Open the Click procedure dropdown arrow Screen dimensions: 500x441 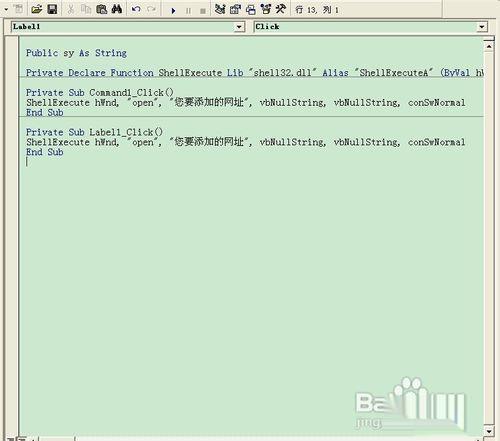[482, 27]
